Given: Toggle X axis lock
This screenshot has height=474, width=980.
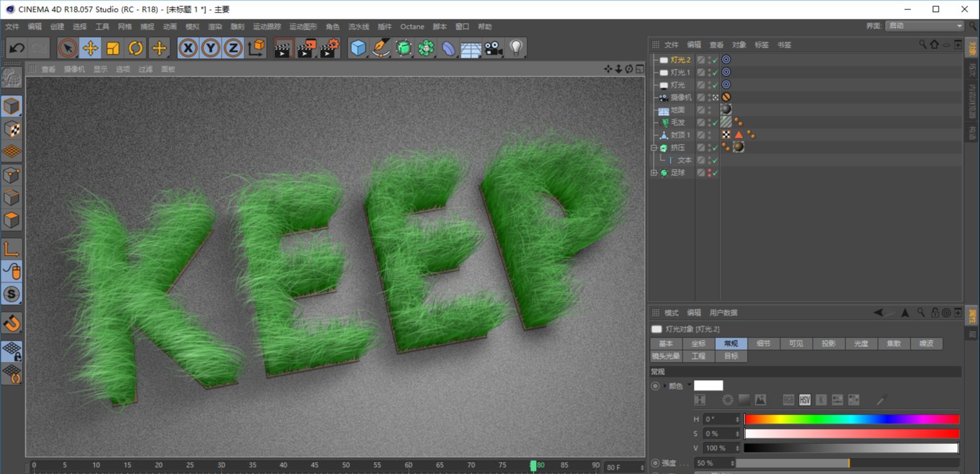Looking at the screenshot, I should coord(188,48).
